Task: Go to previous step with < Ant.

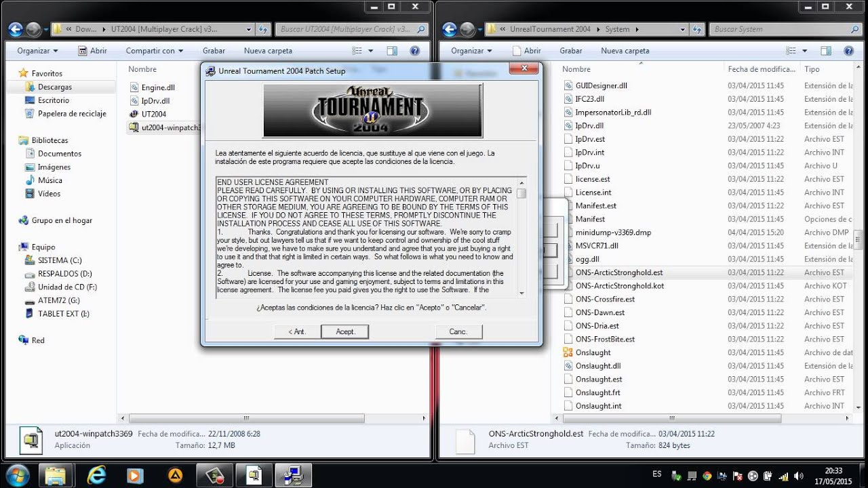Action: (296, 331)
